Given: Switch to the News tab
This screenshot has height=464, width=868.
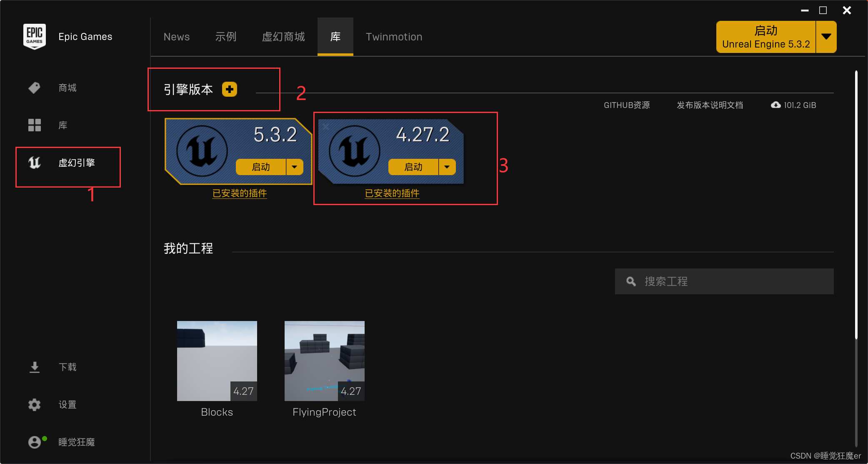Looking at the screenshot, I should [x=177, y=37].
